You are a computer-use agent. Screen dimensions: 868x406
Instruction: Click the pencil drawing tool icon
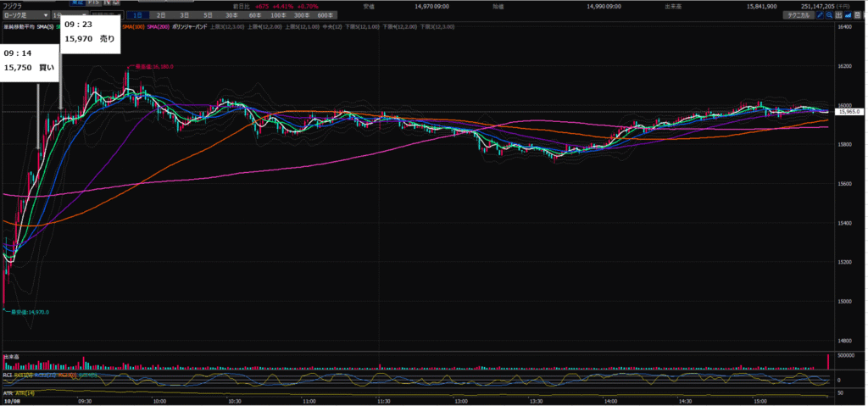click(x=820, y=15)
